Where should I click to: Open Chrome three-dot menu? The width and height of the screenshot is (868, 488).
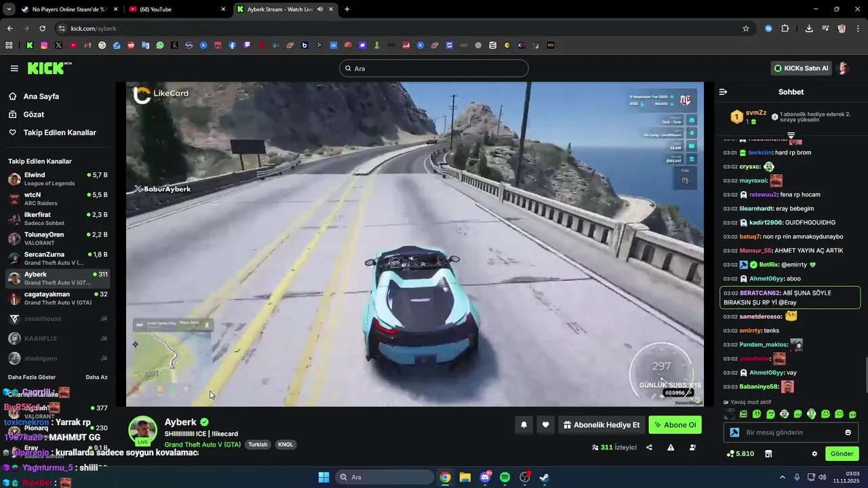point(859,28)
